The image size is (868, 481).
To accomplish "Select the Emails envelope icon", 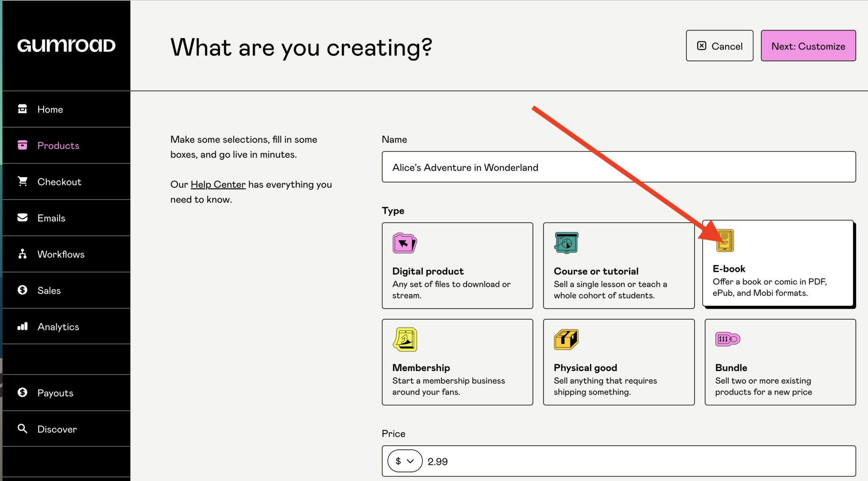I will click(x=22, y=218).
